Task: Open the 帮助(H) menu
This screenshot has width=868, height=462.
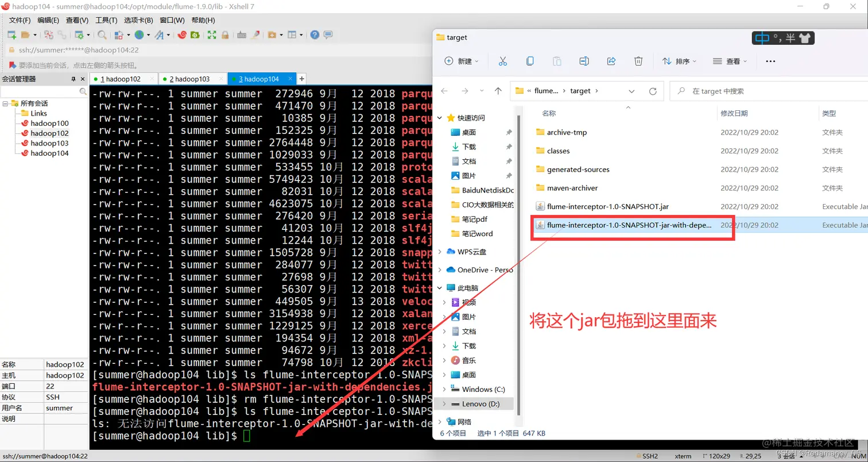Action: pyautogui.click(x=203, y=20)
